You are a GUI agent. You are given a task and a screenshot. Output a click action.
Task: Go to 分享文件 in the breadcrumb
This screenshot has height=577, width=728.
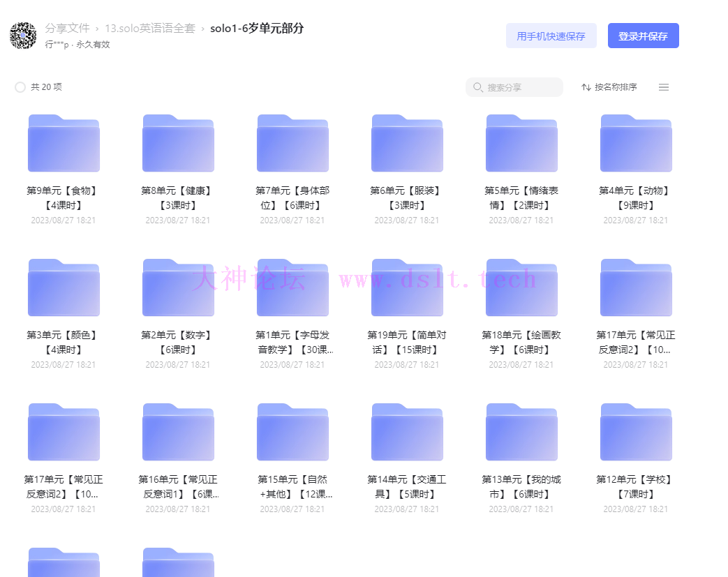pyautogui.click(x=68, y=29)
